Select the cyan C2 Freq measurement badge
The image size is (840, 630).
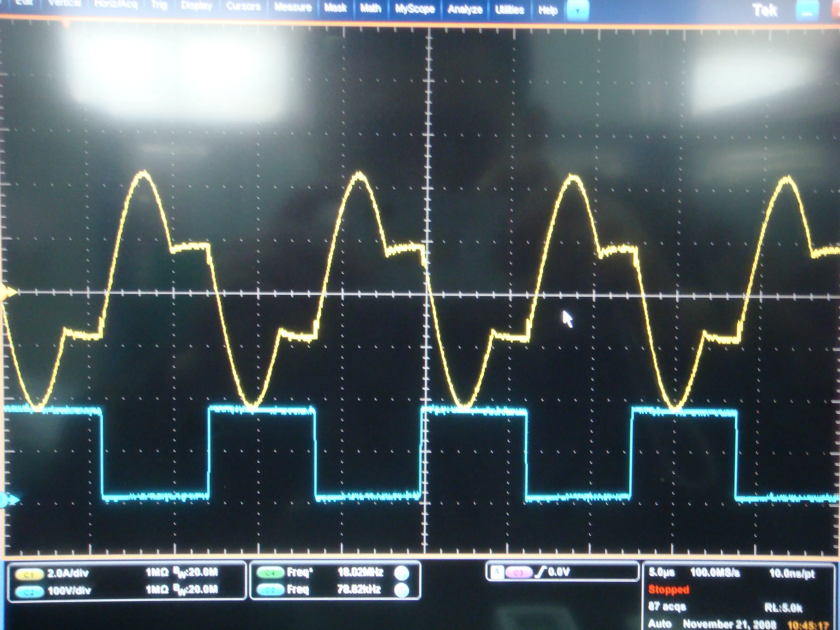coord(270,590)
